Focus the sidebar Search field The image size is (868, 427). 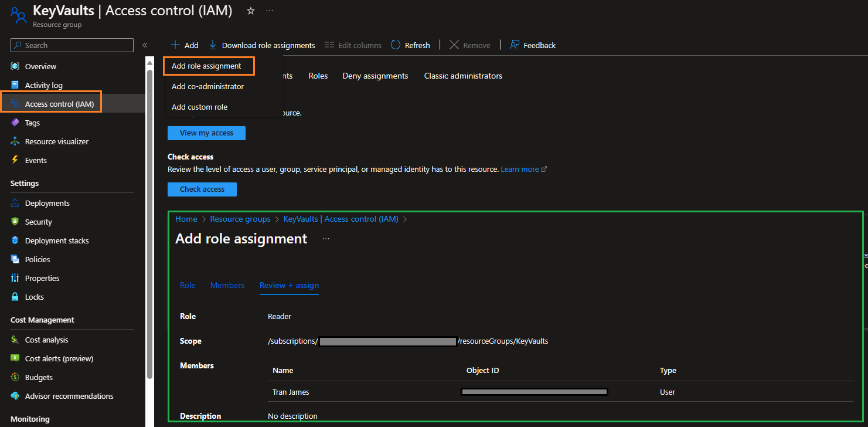(x=72, y=45)
